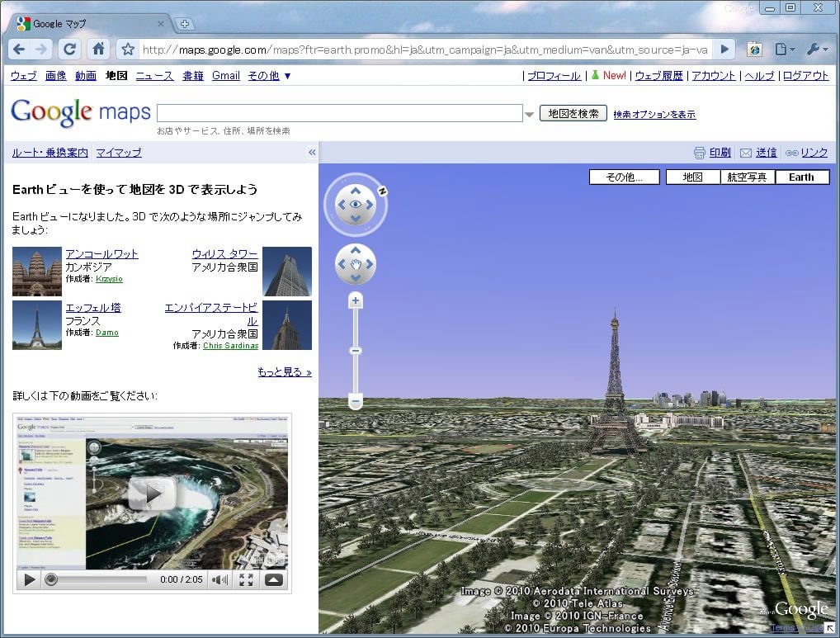Reload the page with the refresh icon

[x=70, y=49]
